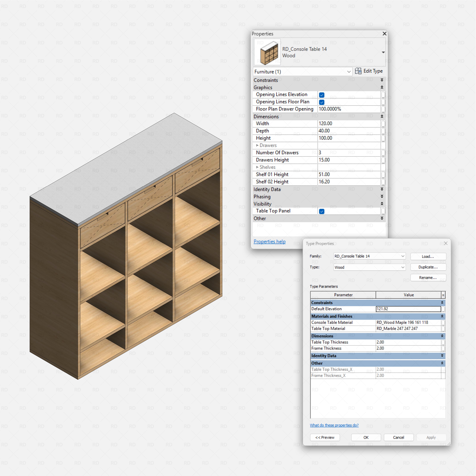Toggle Opening Lines Floor Plan checkbox
The image size is (476, 476).
[321, 102]
